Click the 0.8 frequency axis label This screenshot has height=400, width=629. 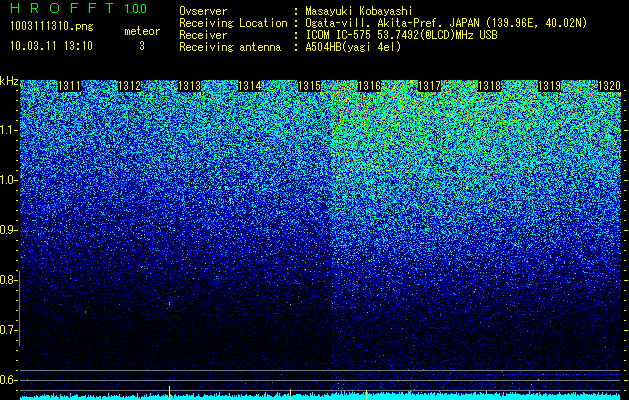pyautogui.click(x=8, y=280)
